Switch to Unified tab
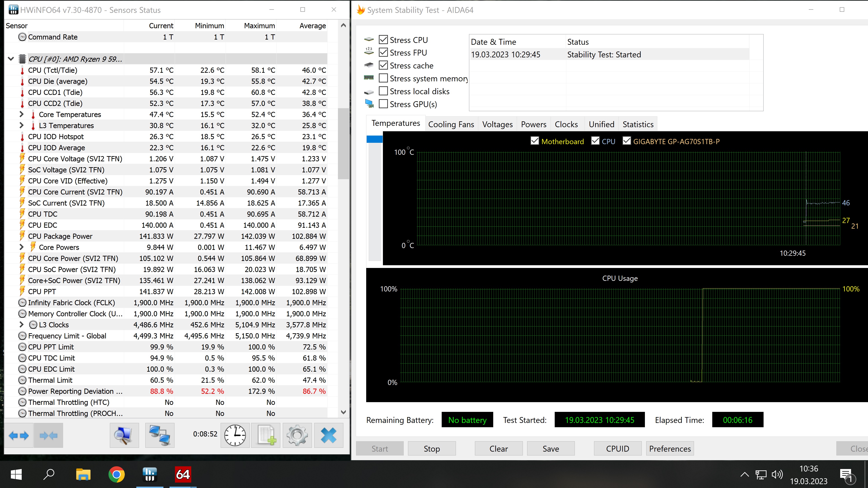 [x=601, y=124]
